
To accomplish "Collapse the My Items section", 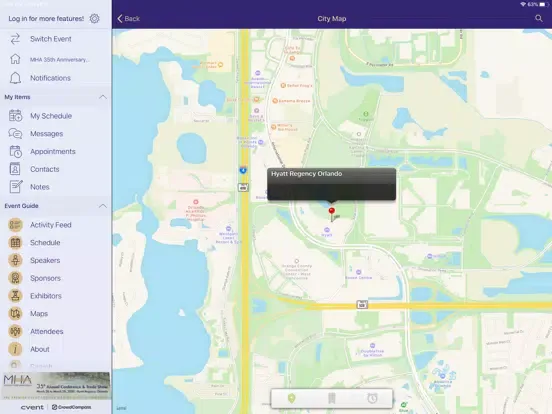I will click(102, 97).
